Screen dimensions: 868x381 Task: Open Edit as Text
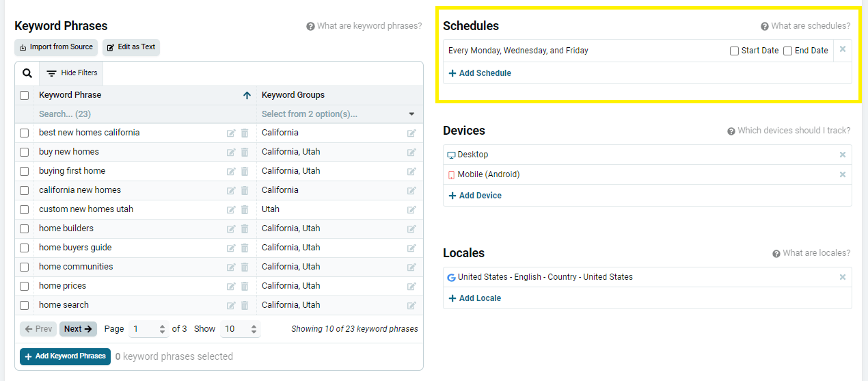(131, 47)
